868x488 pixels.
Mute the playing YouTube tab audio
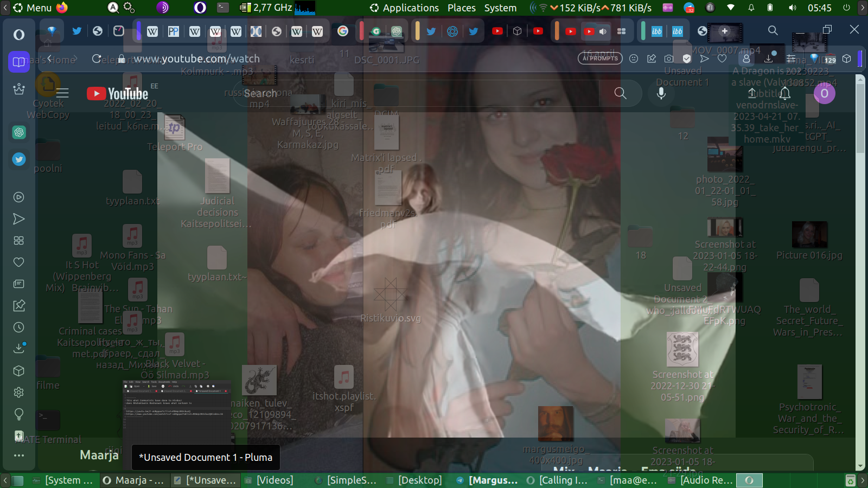point(603,31)
